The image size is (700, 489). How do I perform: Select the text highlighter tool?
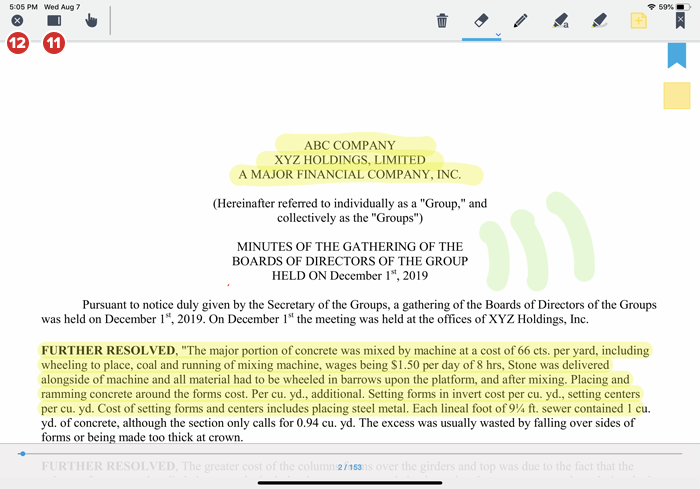[x=560, y=20]
